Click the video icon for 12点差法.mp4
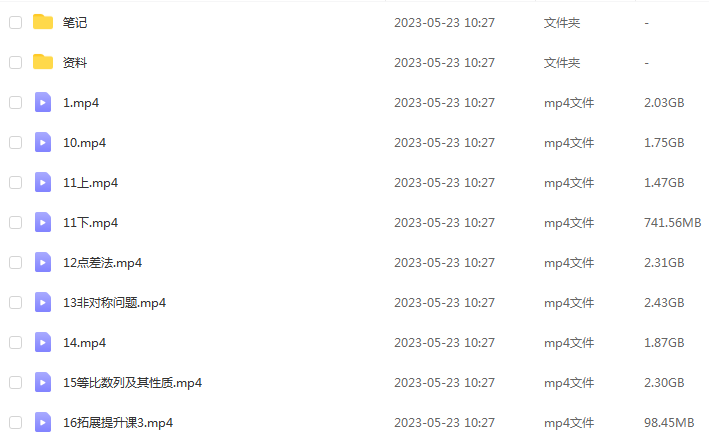Viewport: 709px width, 446px height. click(x=43, y=262)
